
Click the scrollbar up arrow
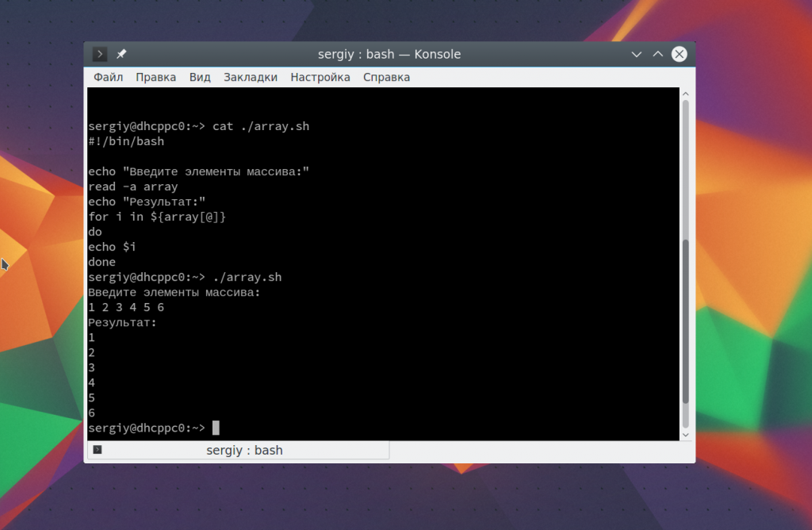(686, 95)
